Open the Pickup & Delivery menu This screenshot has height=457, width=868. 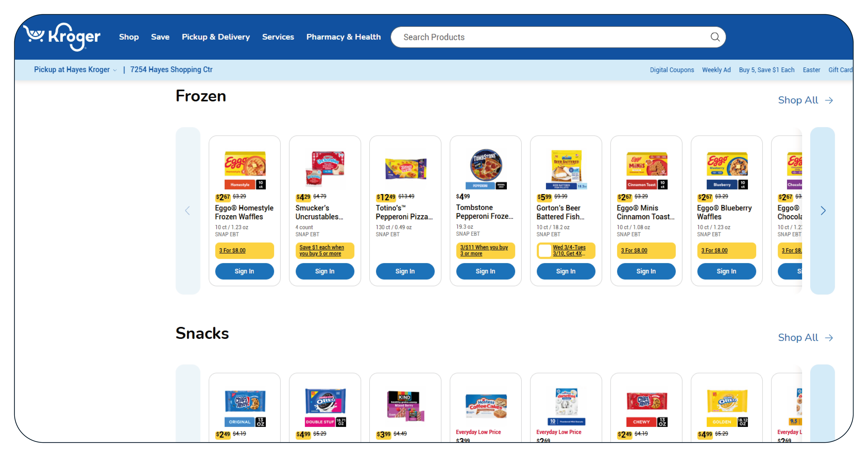216,37
